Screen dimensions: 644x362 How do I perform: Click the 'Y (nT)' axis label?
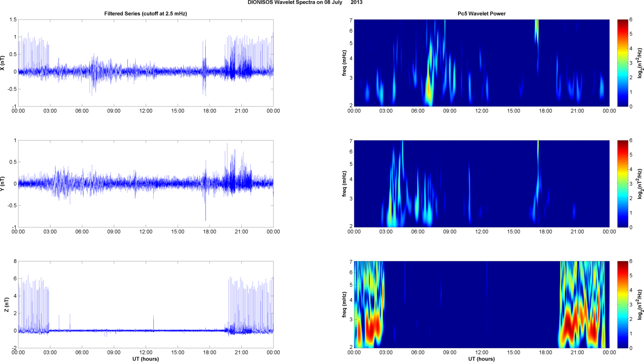[3, 184]
